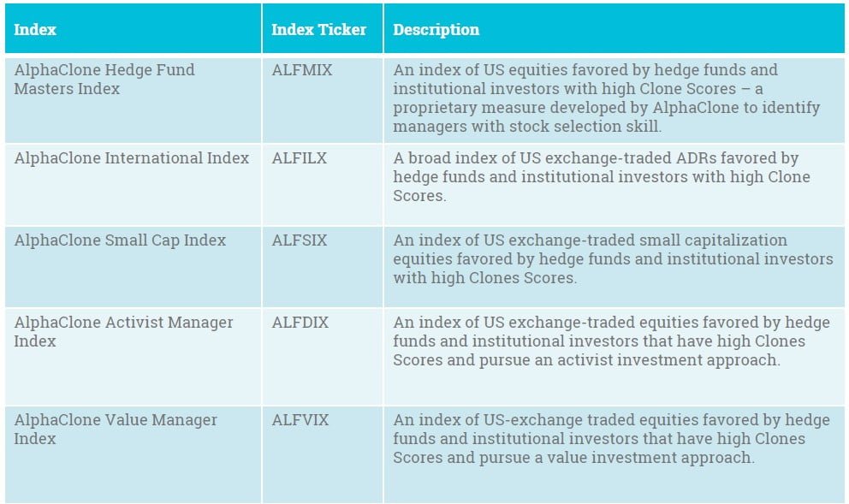Screen dimensions: 849x504
Task: Select the AlphaClone Small Cap Index name
Action: 120,240
